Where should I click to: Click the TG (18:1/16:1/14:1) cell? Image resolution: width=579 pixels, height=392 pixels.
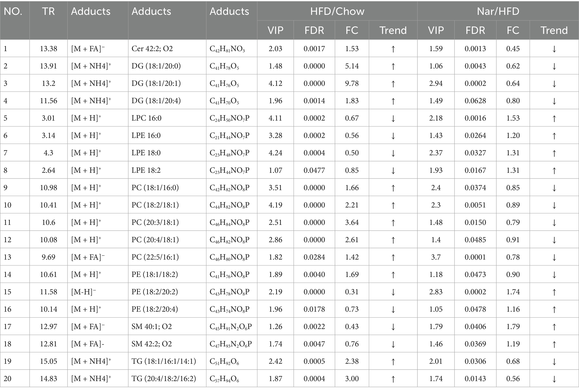click(164, 361)
